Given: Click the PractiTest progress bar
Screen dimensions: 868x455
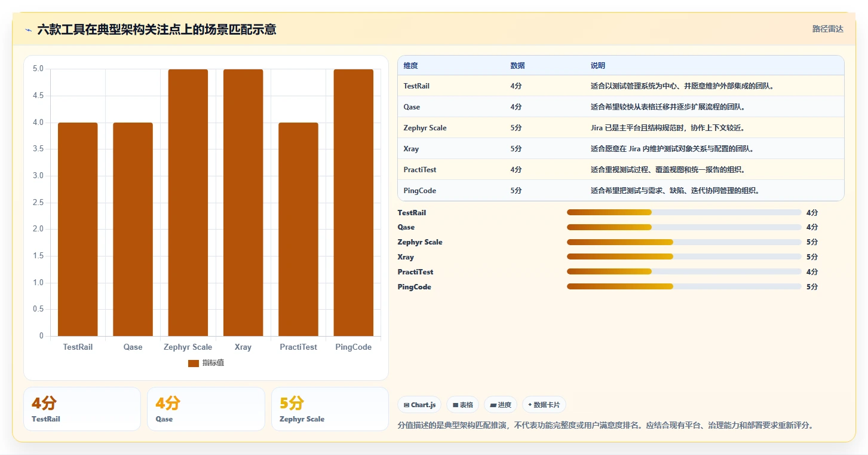Looking at the screenshot, I should point(684,272).
